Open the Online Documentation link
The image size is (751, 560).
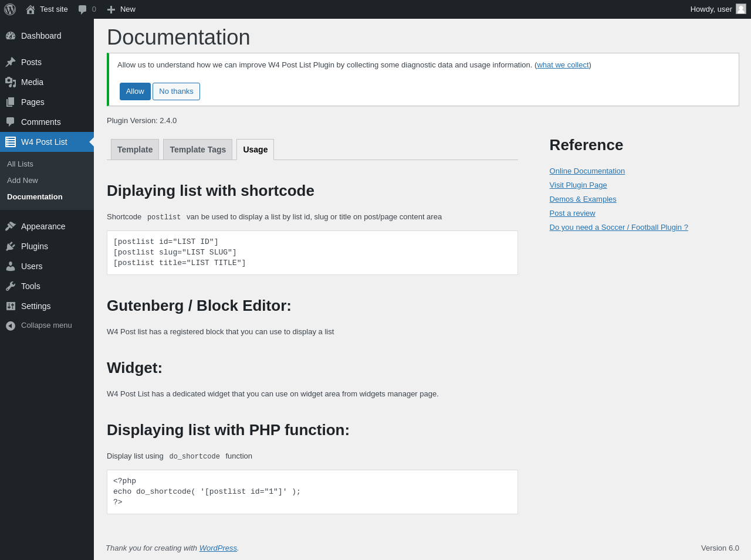tap(587, 171)
